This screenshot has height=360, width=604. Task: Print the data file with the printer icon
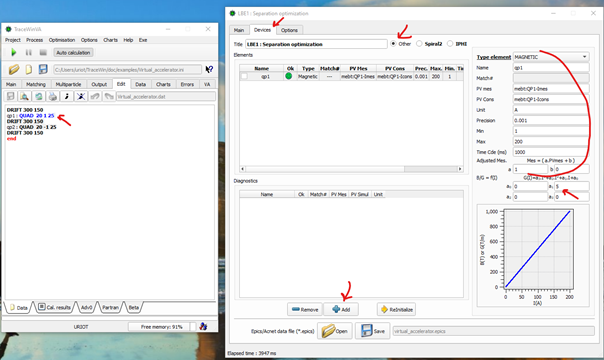point(53,96)
